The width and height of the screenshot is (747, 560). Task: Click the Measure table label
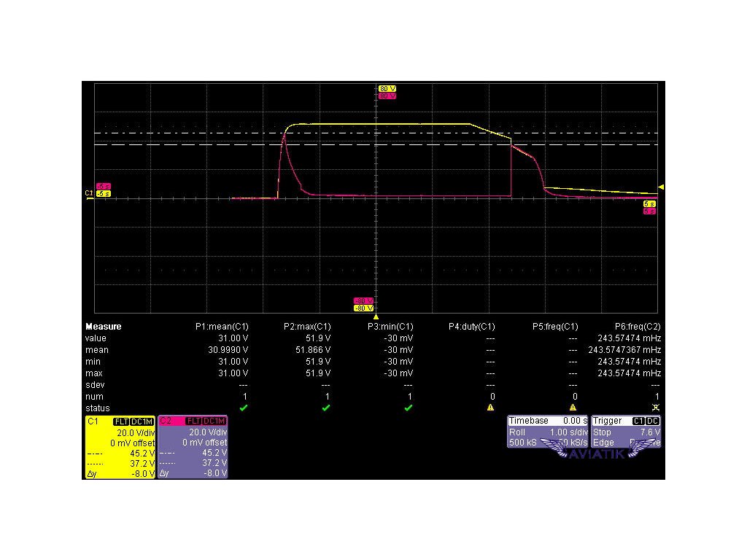[104, 327]
